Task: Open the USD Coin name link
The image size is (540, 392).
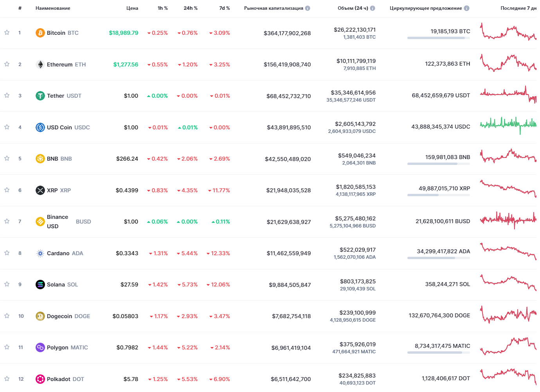Action: [x=59, y=127]
